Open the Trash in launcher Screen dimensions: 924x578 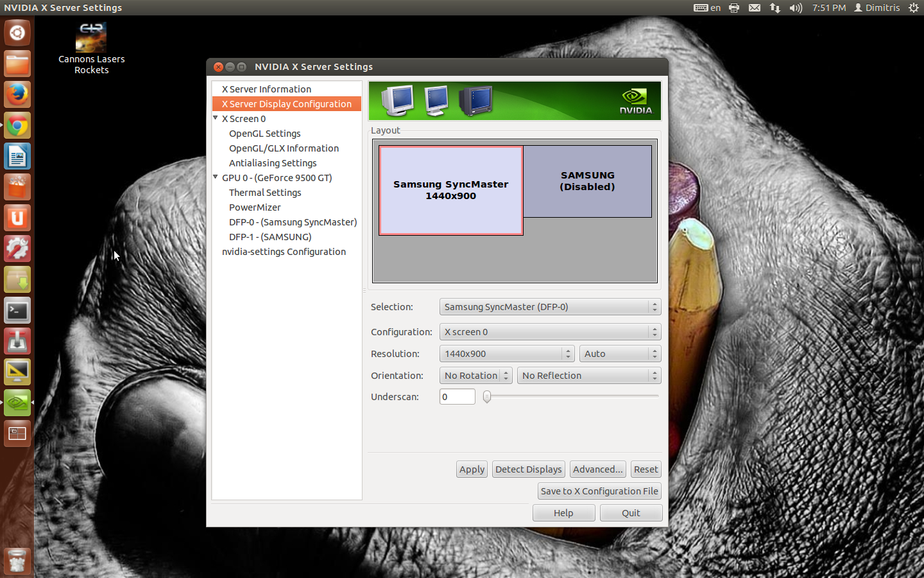[x=17, y=561]
